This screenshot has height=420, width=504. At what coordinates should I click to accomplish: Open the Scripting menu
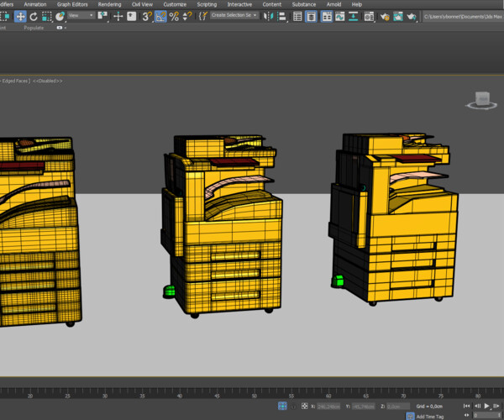207,4
